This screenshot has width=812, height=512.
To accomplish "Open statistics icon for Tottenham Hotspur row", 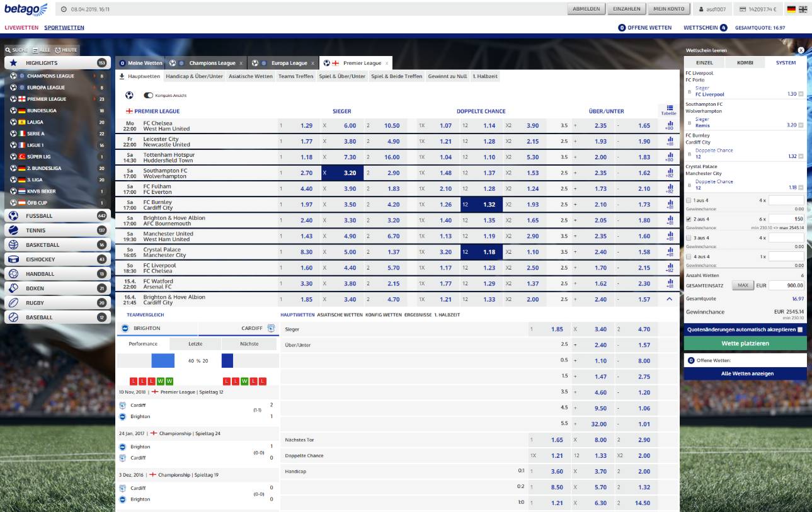I will (669, 157).
